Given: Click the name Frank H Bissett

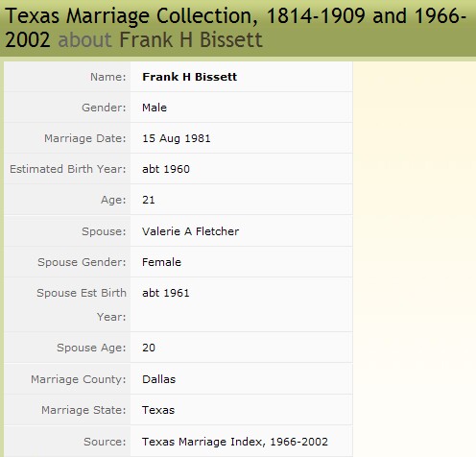Looking at the screenshot, I should click(x=190, y=77).
